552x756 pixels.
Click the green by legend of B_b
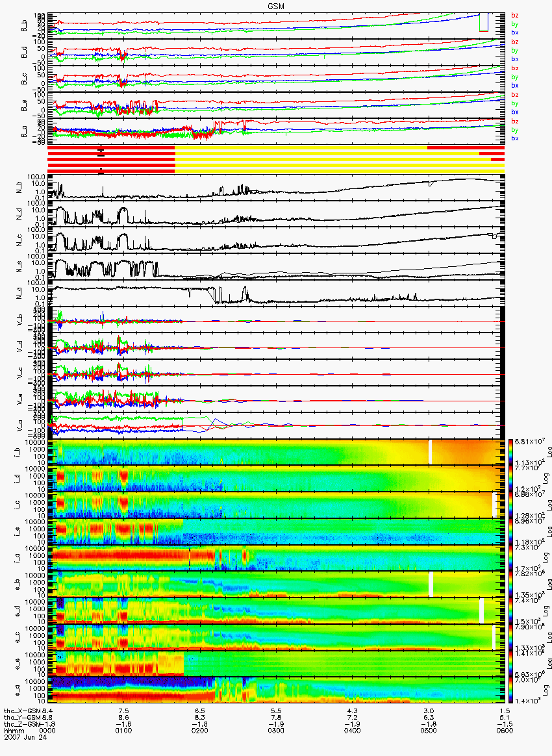point(514,23)
